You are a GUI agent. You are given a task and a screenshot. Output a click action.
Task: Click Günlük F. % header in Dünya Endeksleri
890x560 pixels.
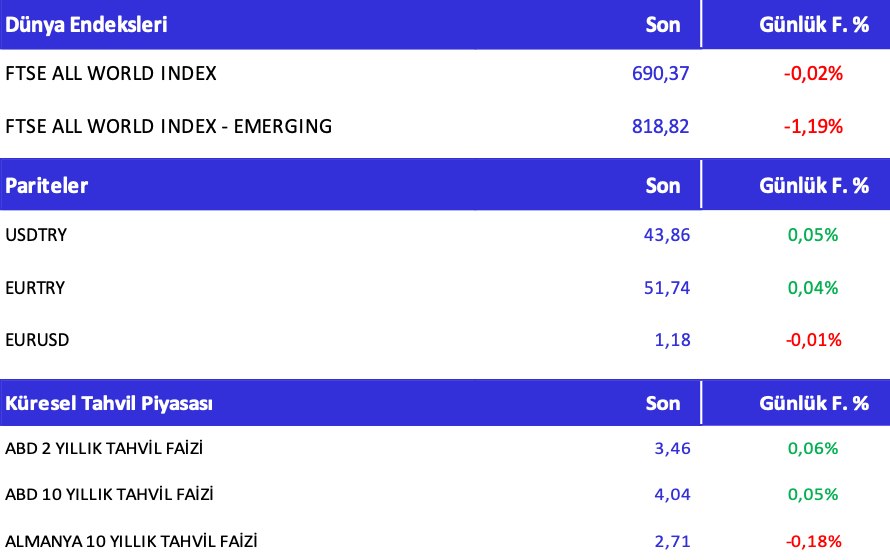(814, 25)
